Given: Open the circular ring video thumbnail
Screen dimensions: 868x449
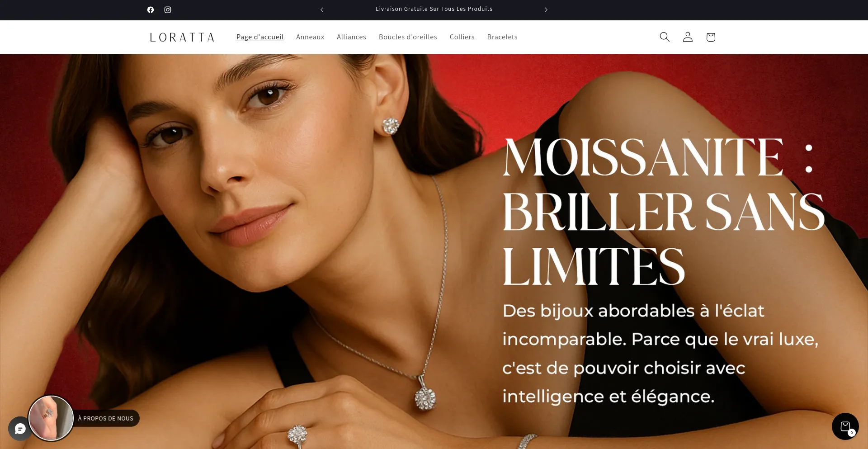Looking at the screenshot, I should point(51,418).
